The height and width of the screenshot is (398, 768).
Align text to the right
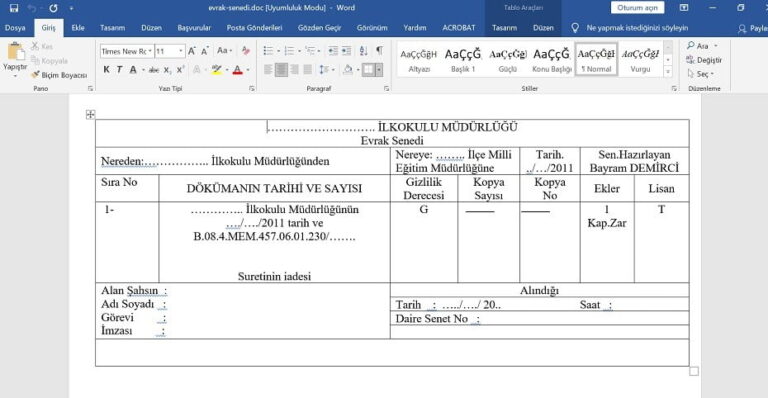click(294, 70)
